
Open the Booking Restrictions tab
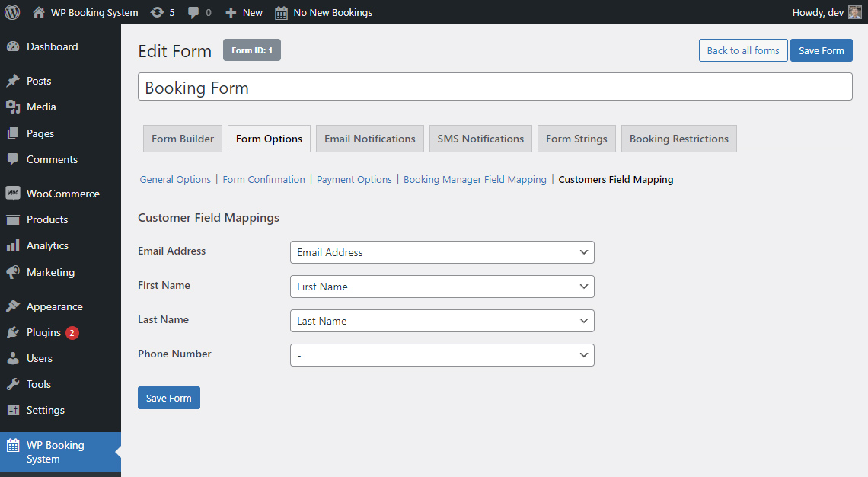click(678, 138)
